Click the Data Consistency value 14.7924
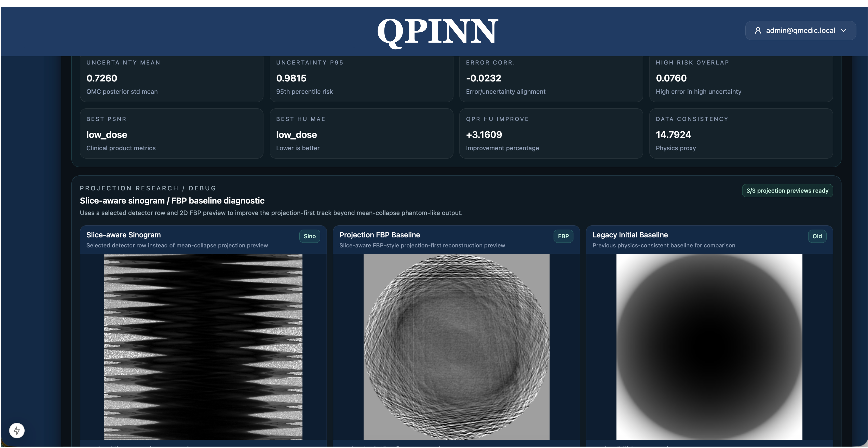Viewport: 868px width, 448px height. click(x=673, y=135)
